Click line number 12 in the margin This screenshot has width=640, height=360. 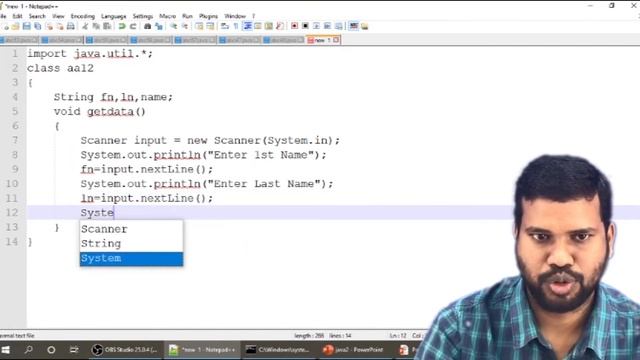12,213
